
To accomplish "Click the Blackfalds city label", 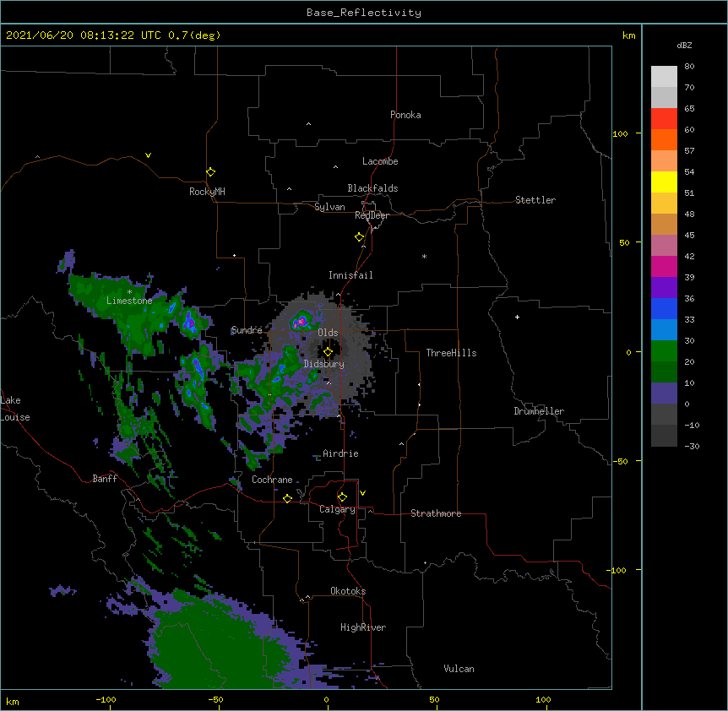I will coord(372,188).
